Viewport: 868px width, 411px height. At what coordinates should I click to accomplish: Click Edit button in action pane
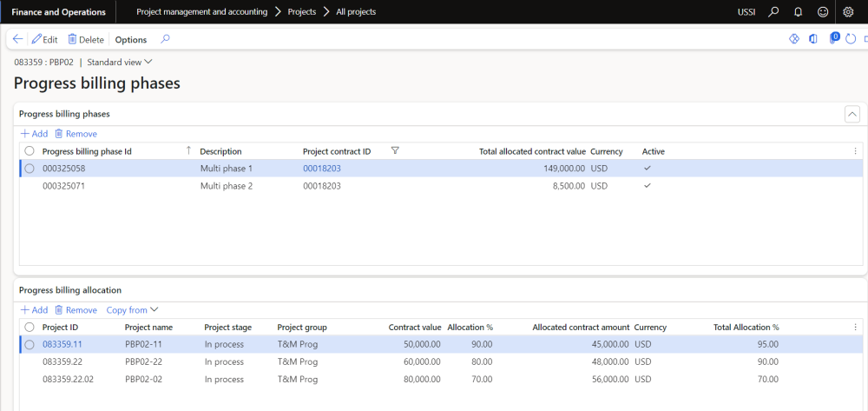(44, 39)
